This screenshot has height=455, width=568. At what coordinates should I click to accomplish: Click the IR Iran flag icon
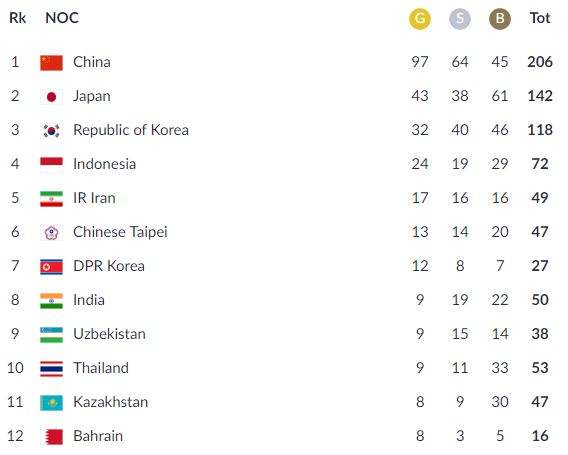click(51, 199)
